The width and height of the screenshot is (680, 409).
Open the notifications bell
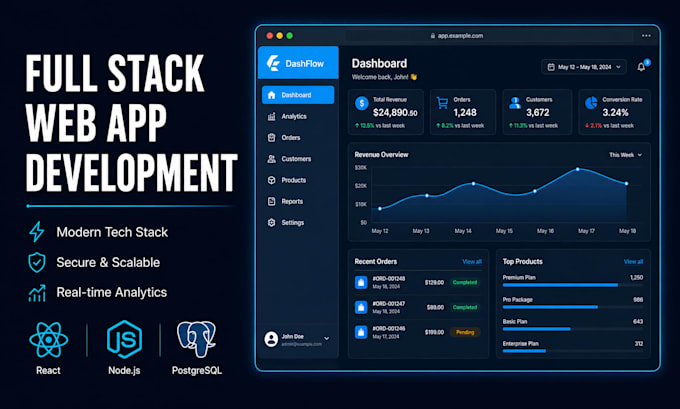641,67
